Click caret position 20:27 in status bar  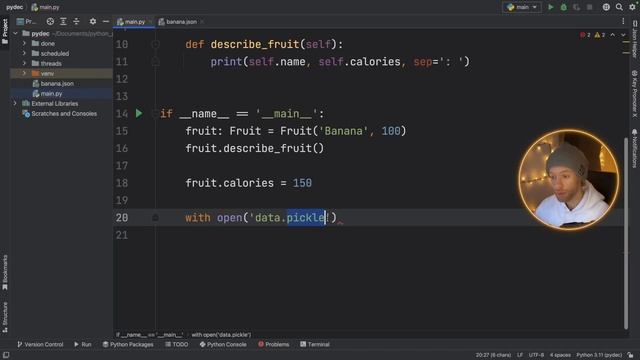493,355
